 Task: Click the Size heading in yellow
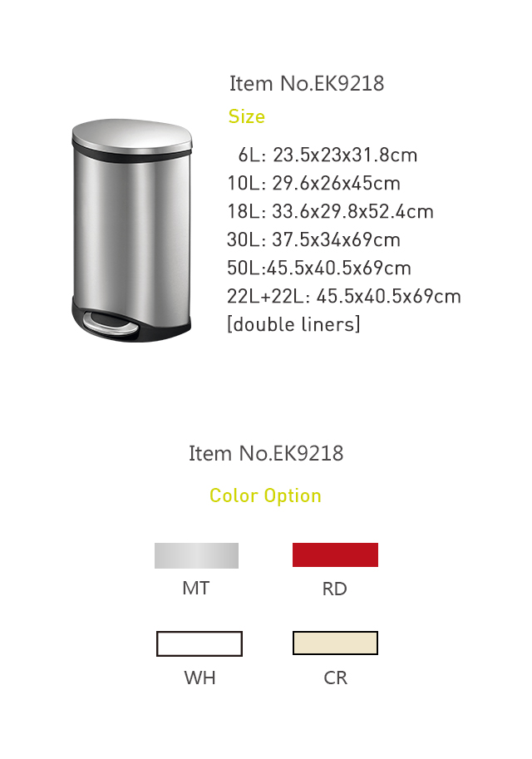pos(247,116)
